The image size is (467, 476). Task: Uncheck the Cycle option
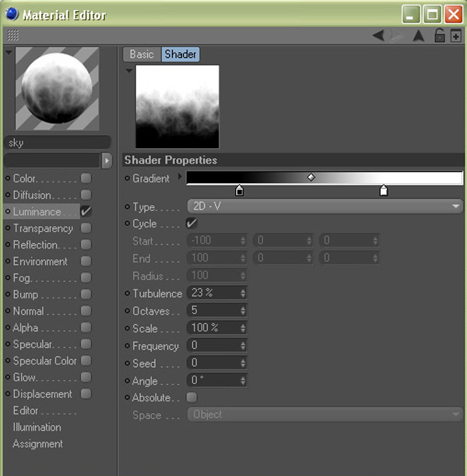(191, 224)
